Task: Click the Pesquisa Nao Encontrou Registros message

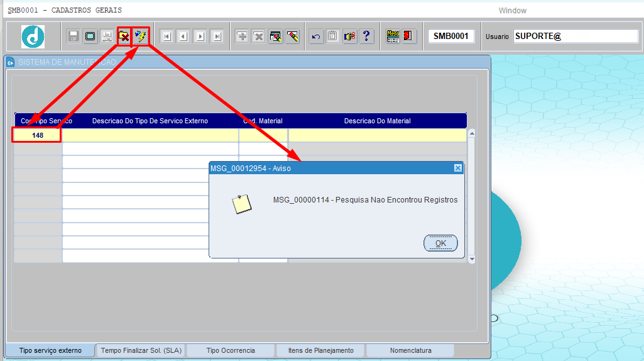Action: 366,200
